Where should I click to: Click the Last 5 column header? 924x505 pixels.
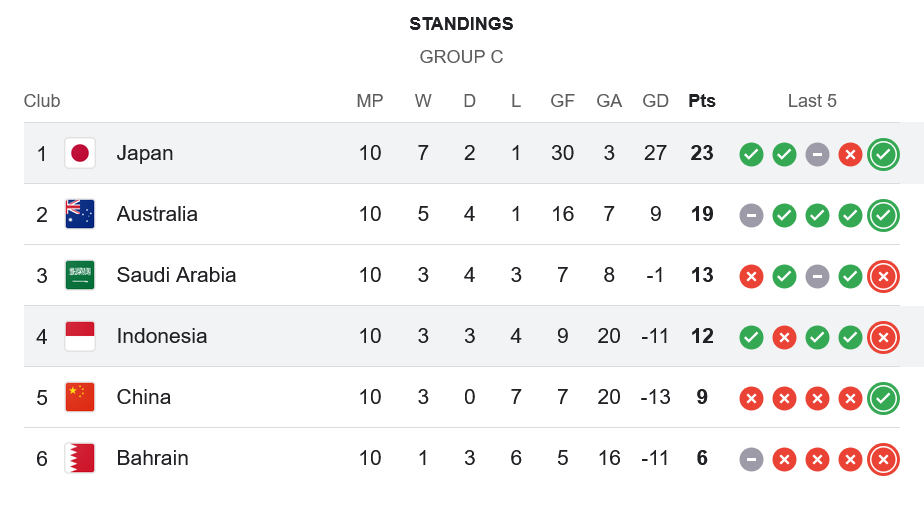click(x=812, y=101)
